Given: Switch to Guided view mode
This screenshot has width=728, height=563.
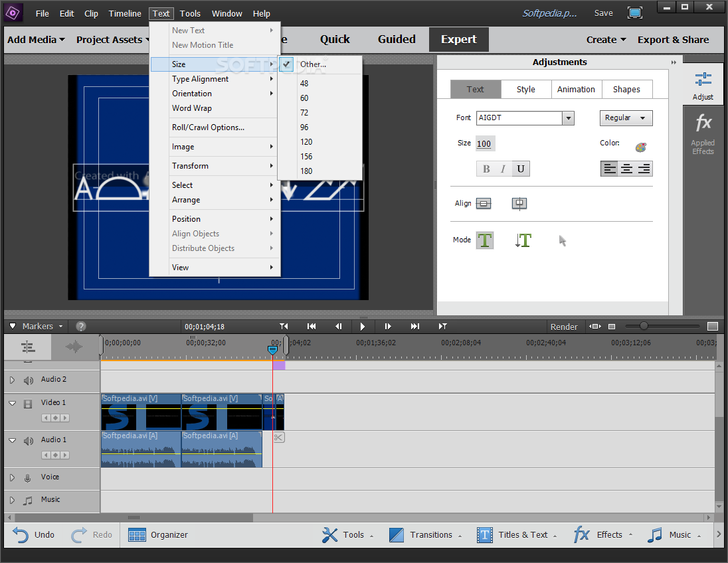Looking at the screenshot, I should tap(397, 39).
